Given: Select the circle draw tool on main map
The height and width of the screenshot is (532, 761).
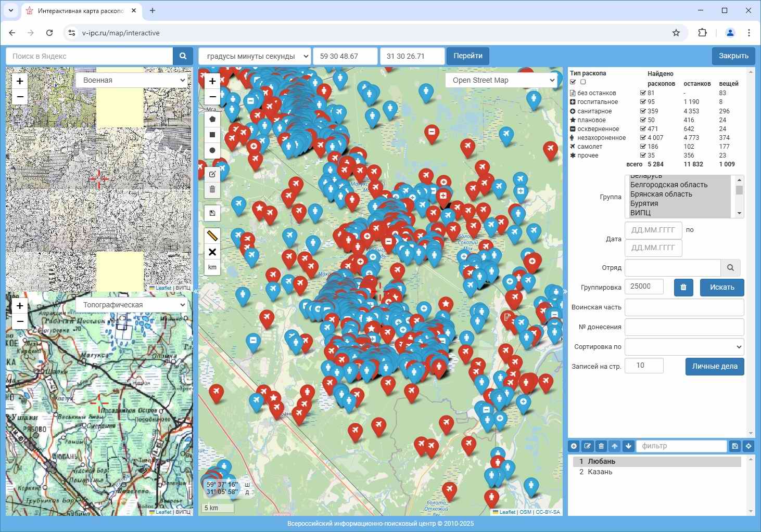Looking at the screenshot, I should pos(212,150).
